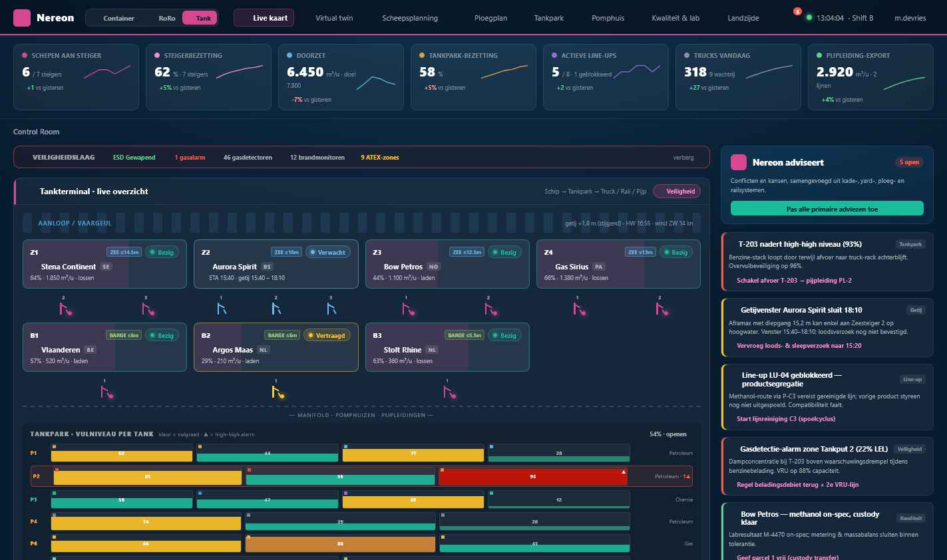Open the 5 open advice counter
This screenshot has height=560, width=947.
[x=910, y=162]
